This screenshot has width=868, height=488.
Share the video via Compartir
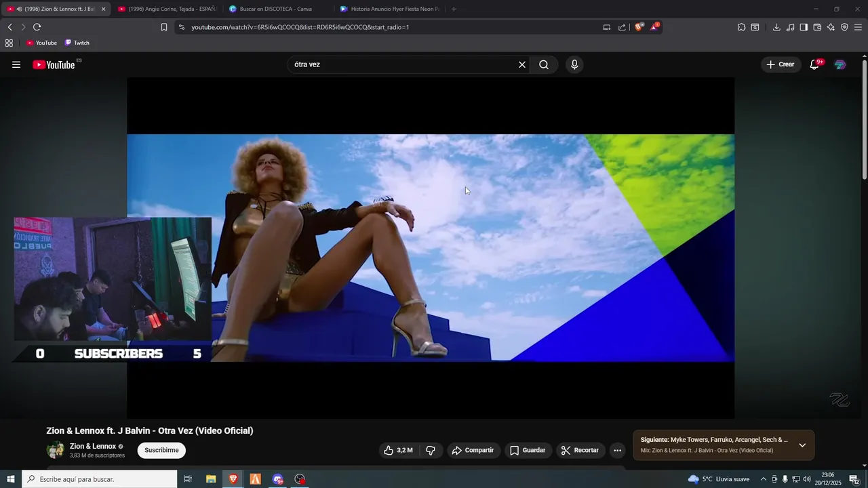click(473, 450)
